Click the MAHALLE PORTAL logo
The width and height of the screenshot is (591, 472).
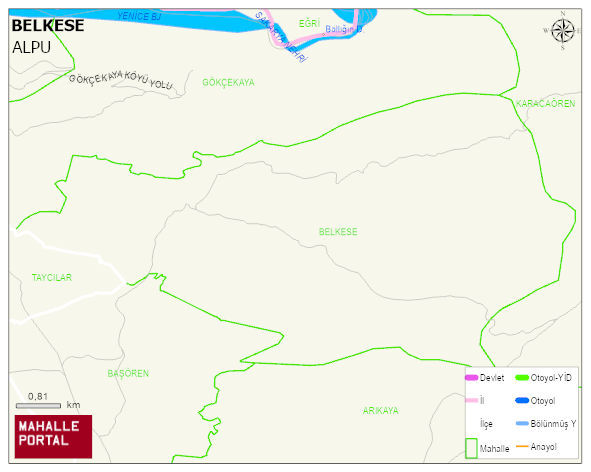pyautogui.click(x=53, y=437)
